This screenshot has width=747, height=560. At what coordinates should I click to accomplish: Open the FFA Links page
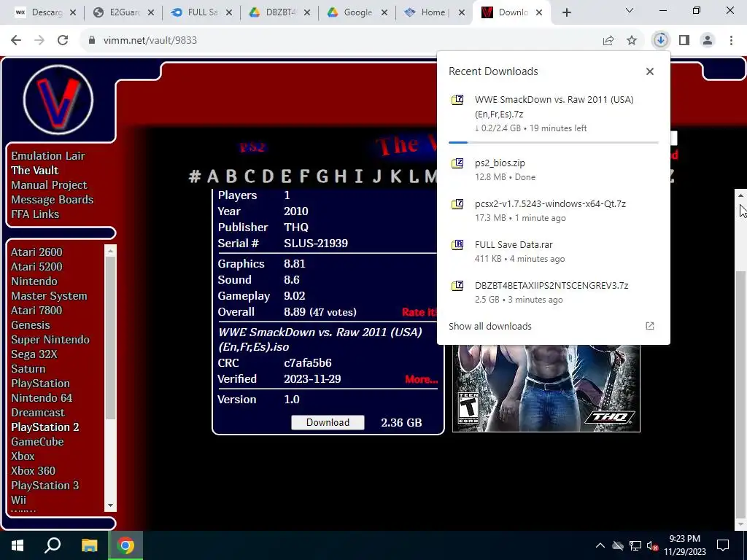(x=35, y=214)
